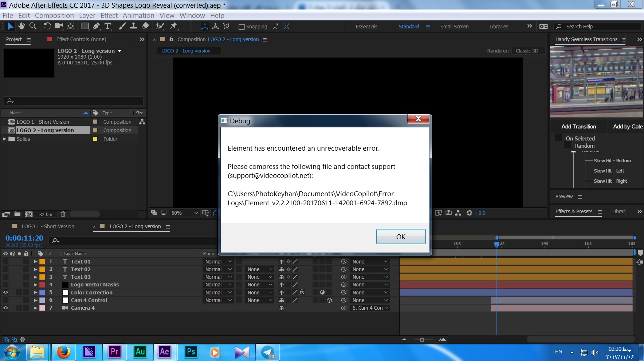Open the Composition menu
The height and width of the screenshot is (361, 644).
54,15
